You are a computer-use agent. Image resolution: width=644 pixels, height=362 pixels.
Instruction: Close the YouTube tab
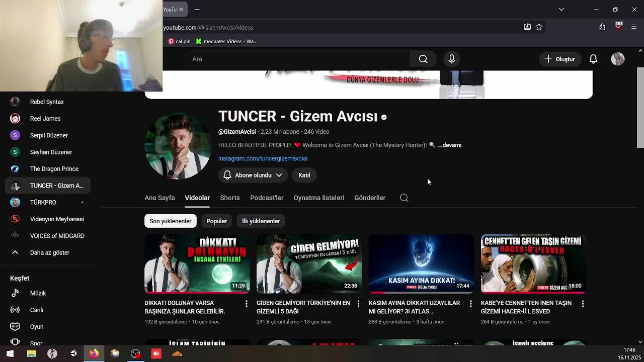[181, 10]
